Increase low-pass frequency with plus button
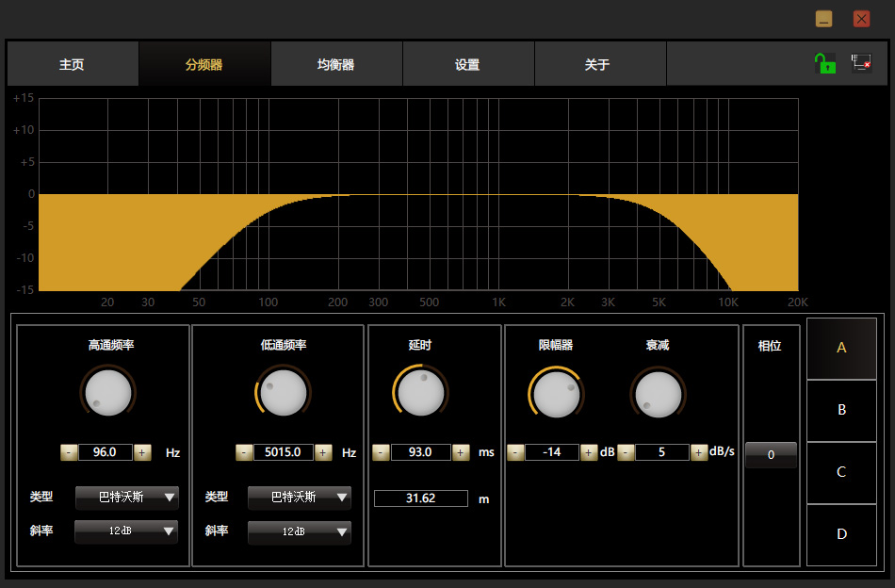The width and height of the screenshot is (895, 588). point(323,452)
